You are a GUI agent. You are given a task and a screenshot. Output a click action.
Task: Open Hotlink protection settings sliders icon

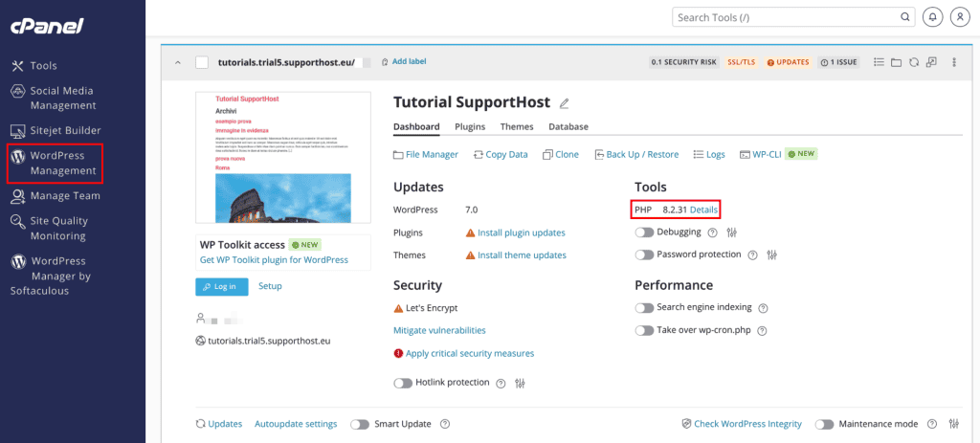[x=520, y=383]
